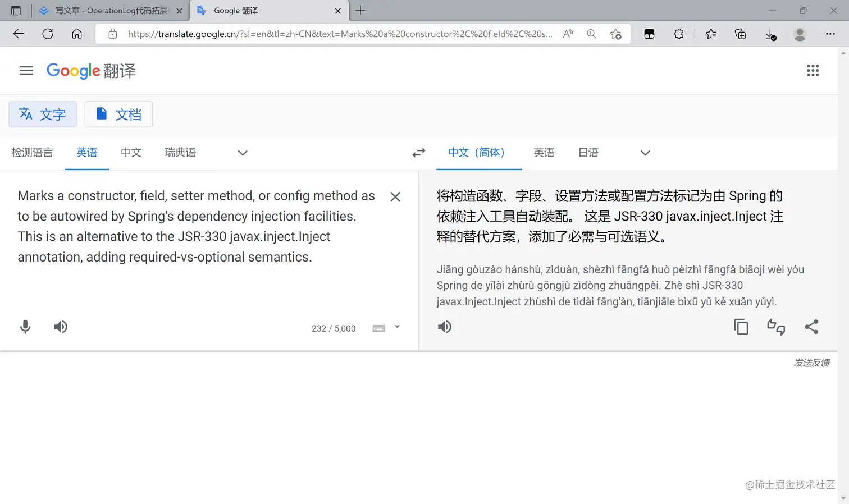Open the tab actions menu

pos(16,10)
